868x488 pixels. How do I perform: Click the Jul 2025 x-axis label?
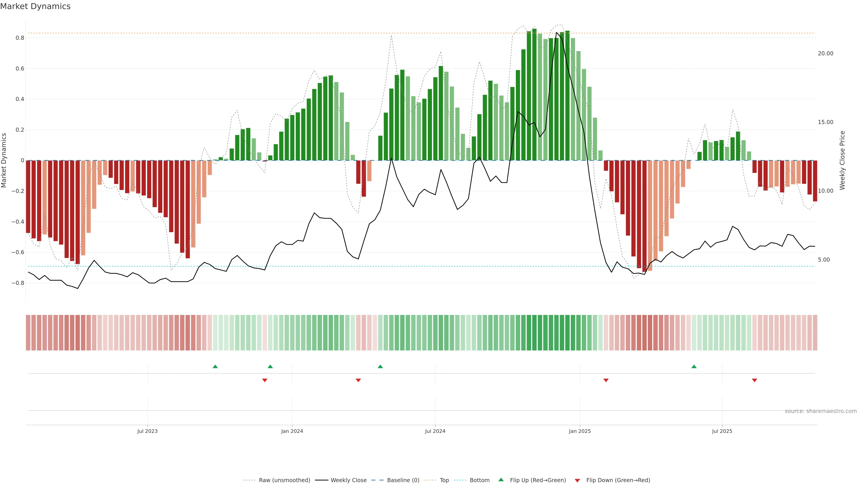722,431
